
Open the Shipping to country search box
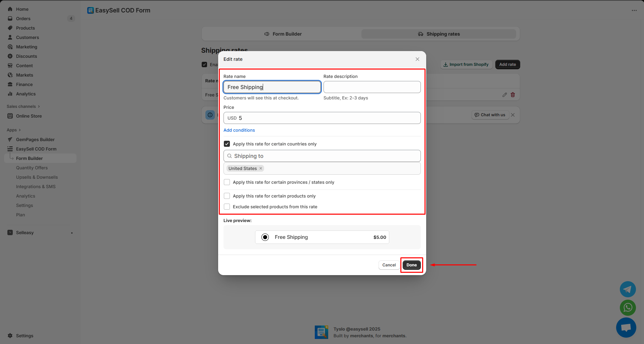[x=322, y=156]
